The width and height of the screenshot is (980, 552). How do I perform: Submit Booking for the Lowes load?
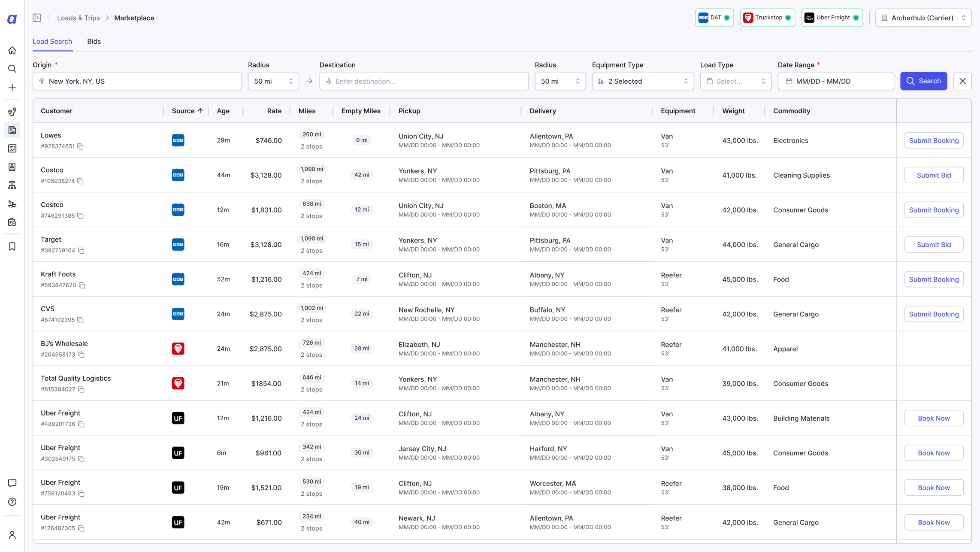pyautogui.click(x=934, y=140)
